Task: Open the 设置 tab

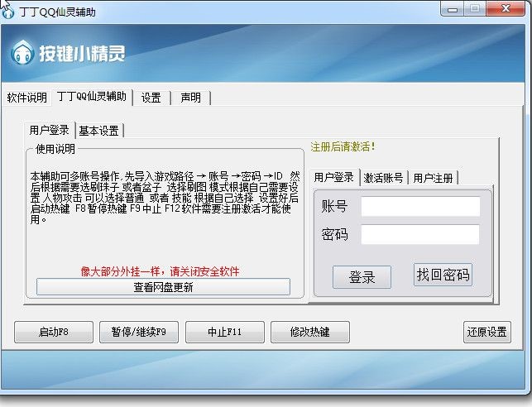Action: (151, 98)
